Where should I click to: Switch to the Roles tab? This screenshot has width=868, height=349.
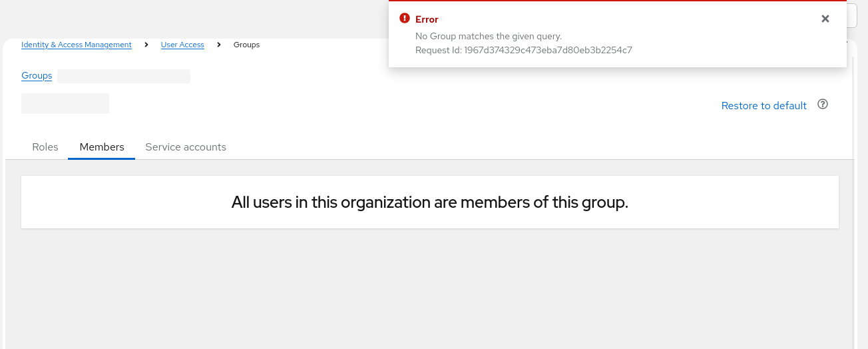click(45, 147)
